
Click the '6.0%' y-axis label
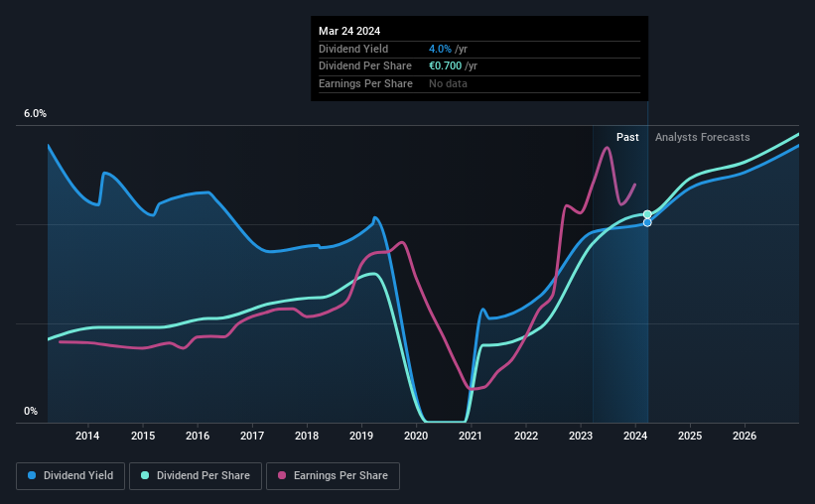[x=36, y=113]
